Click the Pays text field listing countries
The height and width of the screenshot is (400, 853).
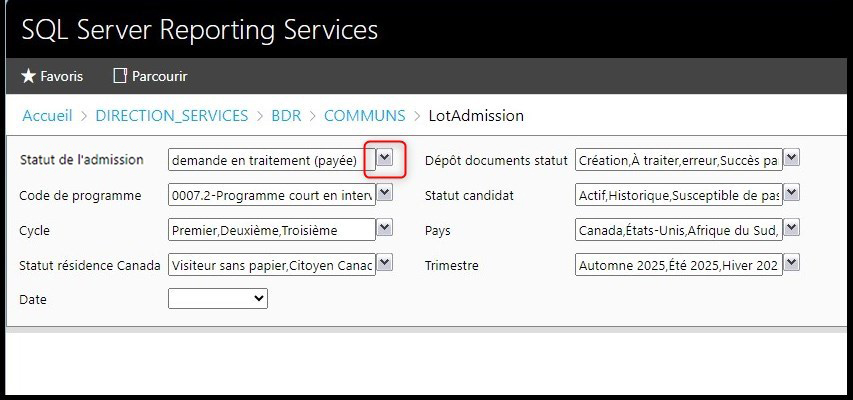point(678,230)
